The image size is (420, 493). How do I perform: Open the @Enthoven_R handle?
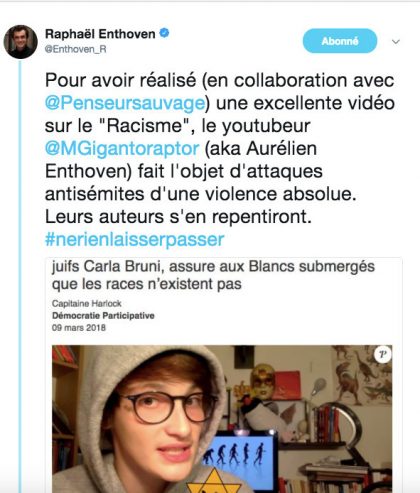tap(76, 49)
